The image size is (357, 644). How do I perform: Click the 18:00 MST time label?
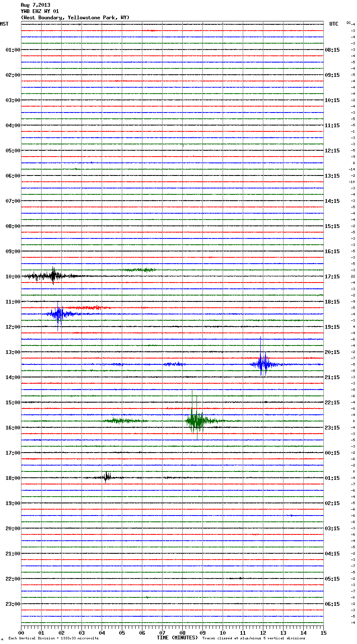click(x=13, y=478)
